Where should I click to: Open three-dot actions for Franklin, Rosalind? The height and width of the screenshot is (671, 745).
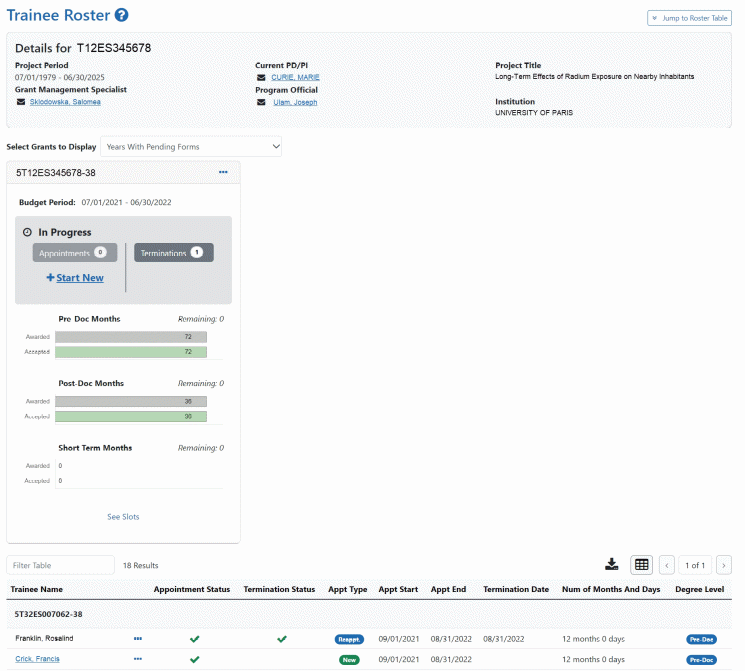click(138, 639)
